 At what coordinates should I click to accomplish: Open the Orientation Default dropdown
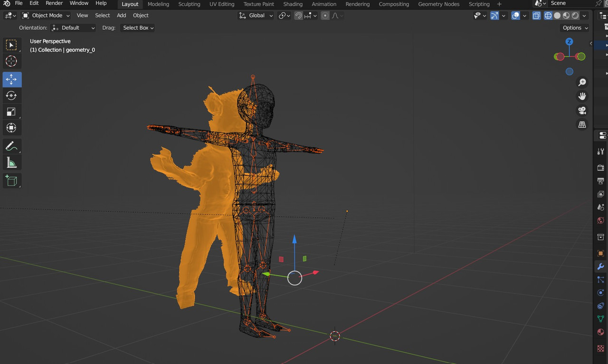pos(74,28)
